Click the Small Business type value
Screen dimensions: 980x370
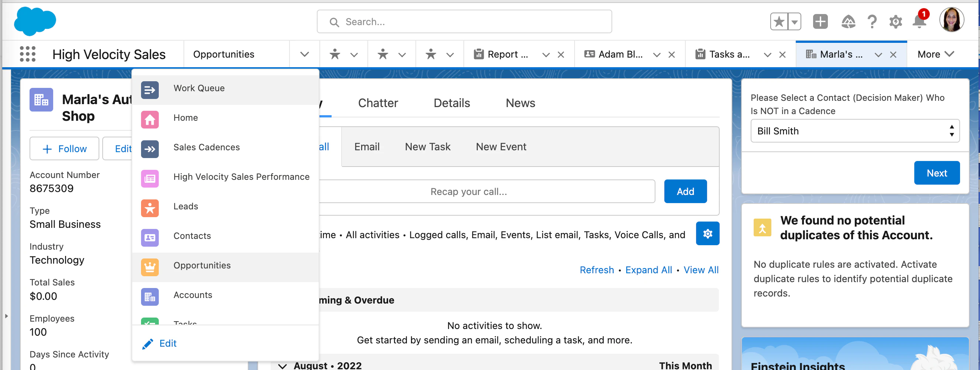65,225
